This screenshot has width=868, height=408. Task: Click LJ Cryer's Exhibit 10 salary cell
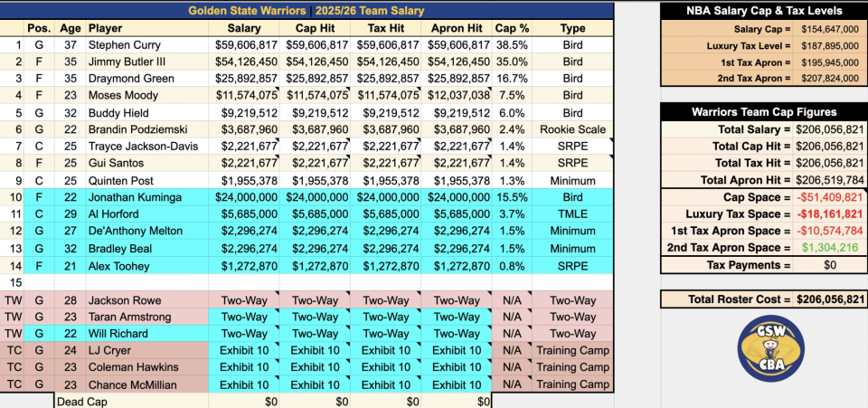[x=243, y=350]
